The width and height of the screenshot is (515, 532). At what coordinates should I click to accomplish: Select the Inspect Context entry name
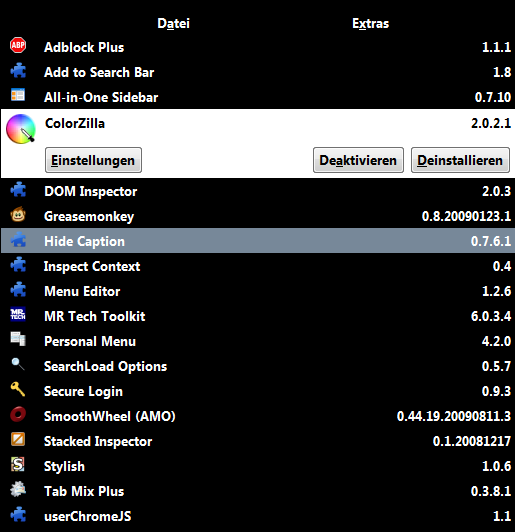[x=92, y=266]
